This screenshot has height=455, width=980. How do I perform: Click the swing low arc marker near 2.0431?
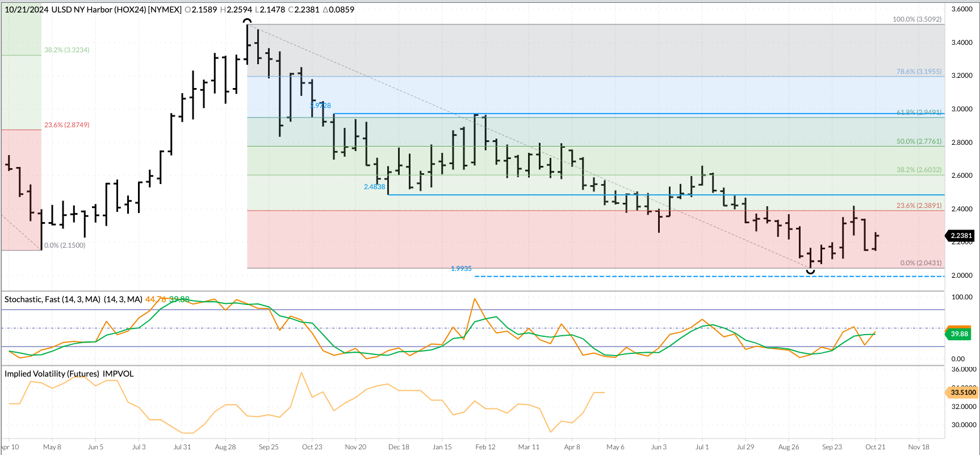(x=811, y=272)
